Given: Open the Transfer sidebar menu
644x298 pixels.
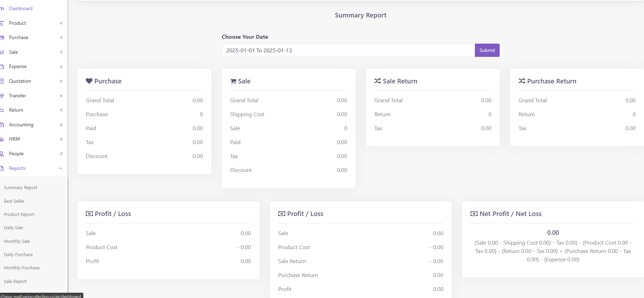Looking at the screenshot, I should [x=17, y=96].
